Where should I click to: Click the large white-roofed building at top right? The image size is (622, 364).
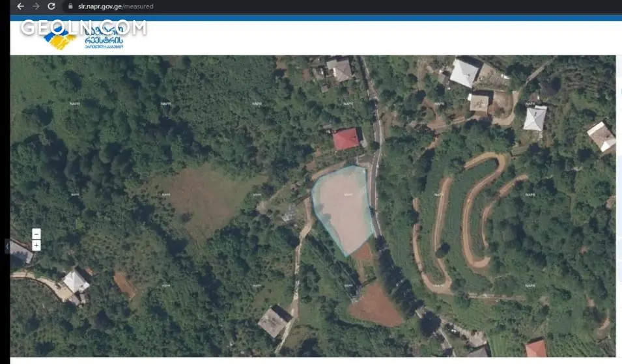pyautogui.click(x=464, y=72)
